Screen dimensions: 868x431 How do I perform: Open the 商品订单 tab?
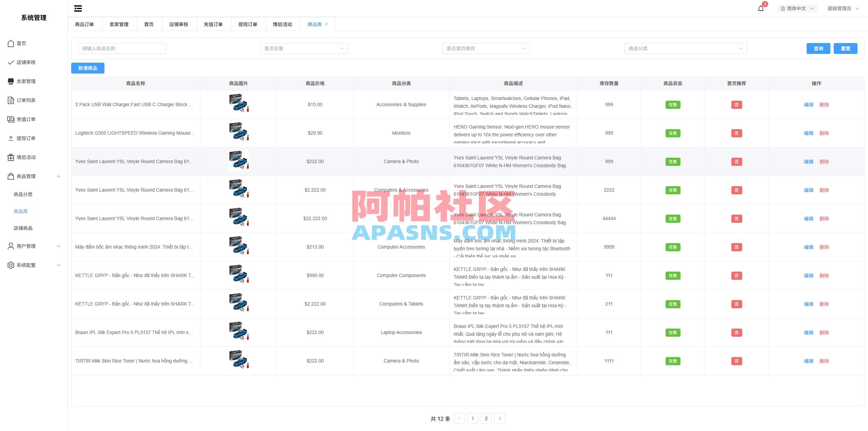point(85,24)
